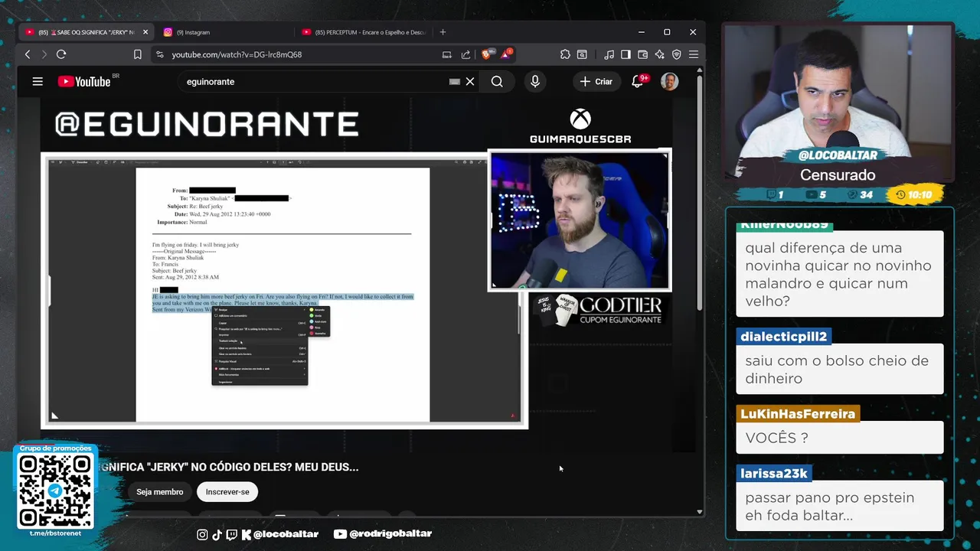Click the toolbar icon right of extensions puzzle

click(582, 54)
